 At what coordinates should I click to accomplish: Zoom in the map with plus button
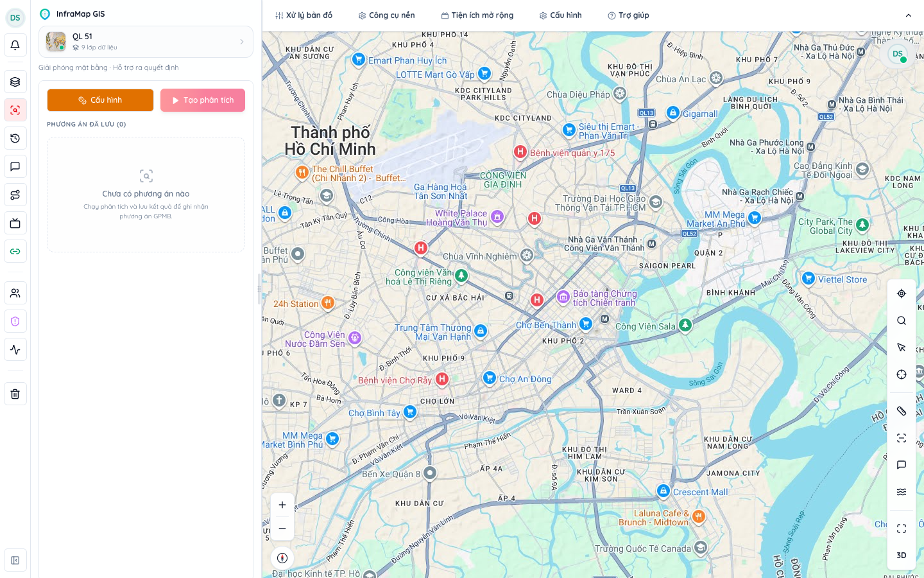click(x=282, y=505)
